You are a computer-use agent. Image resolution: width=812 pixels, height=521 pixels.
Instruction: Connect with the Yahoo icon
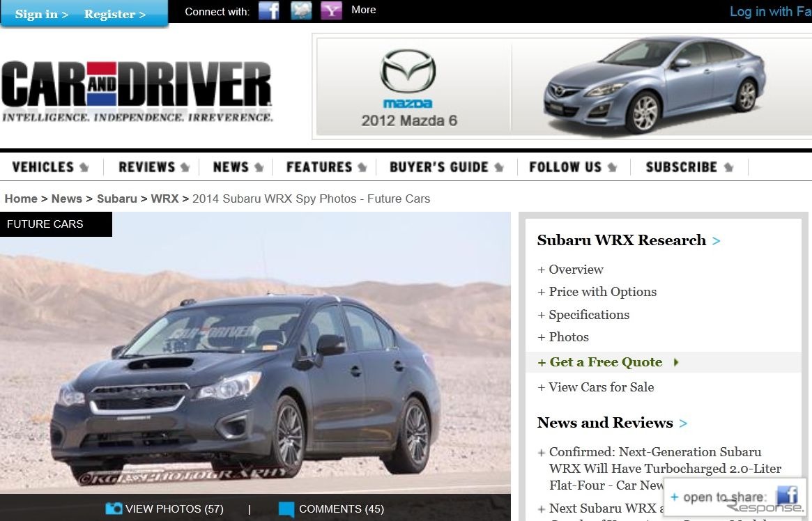(332, 10)
